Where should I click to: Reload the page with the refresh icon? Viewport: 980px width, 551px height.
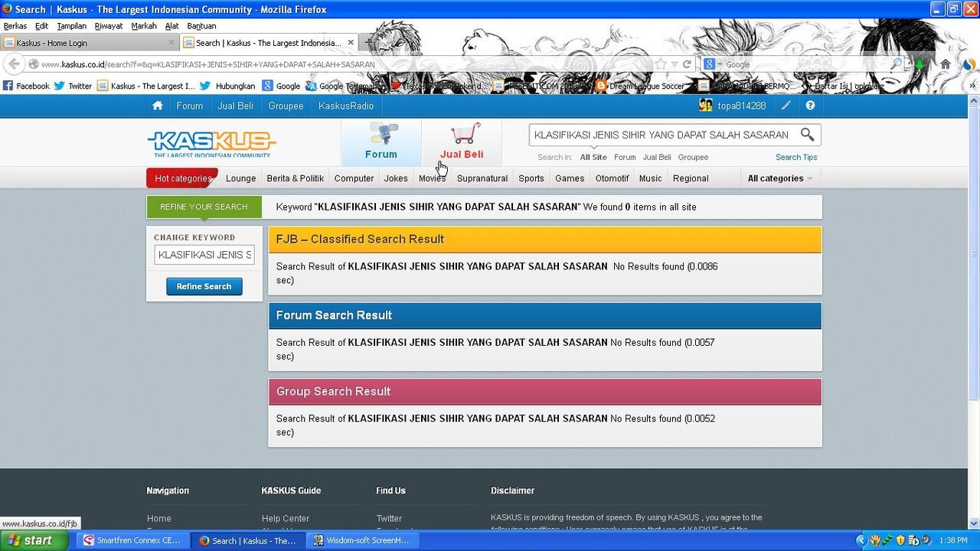[x=687, y=64]
